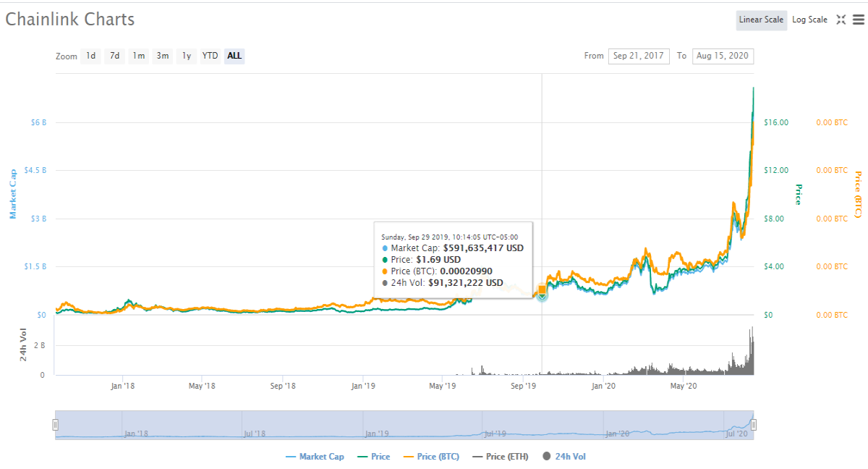Click the Chainlink Charts heading
This screenshot has width=868, height=469.
pyautogui.click(x=70, y=19)
